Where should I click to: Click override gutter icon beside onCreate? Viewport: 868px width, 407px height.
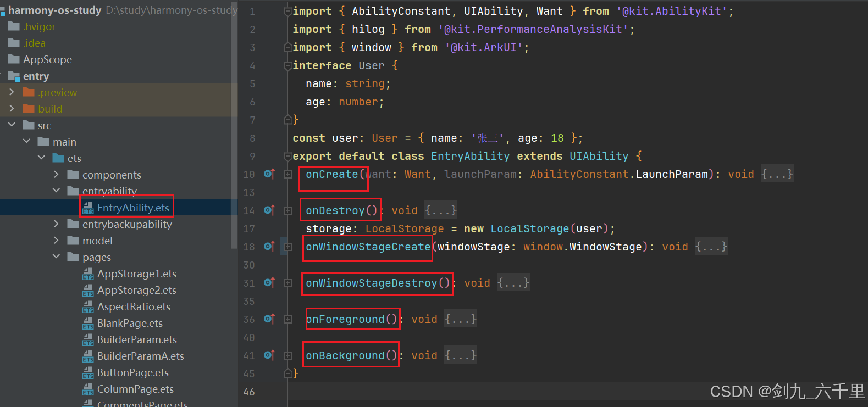pyautogui.click(x=269, y=174)
